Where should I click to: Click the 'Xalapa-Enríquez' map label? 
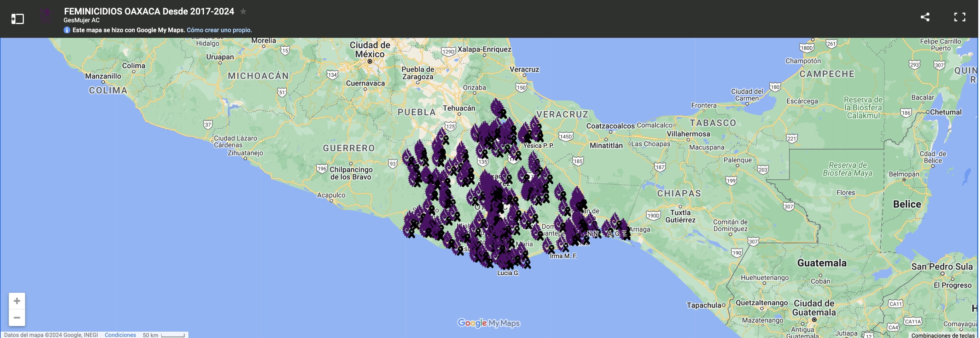click(484, 49)
